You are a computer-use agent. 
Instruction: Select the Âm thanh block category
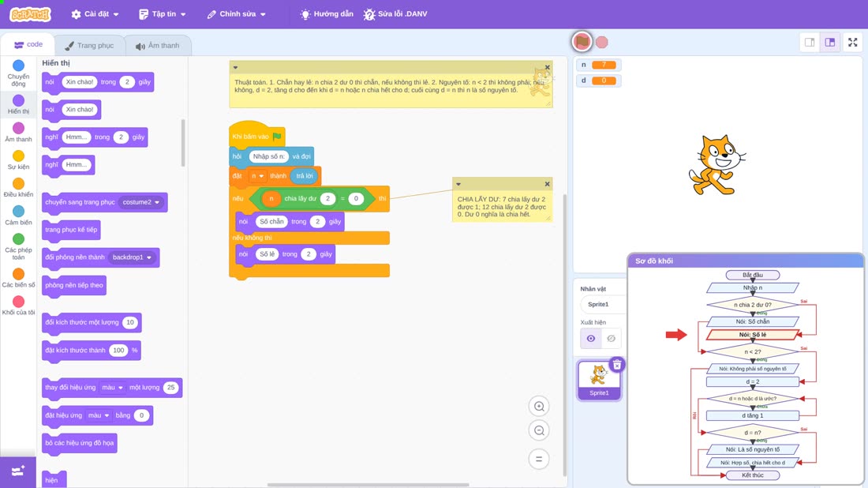pyautogui.click(x=18, y=133)
